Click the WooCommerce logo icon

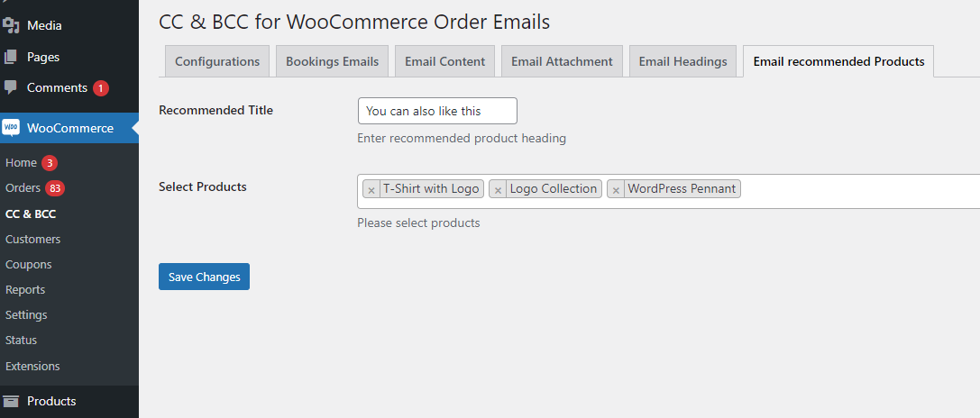pyautogui.click(x=11, y=128)
